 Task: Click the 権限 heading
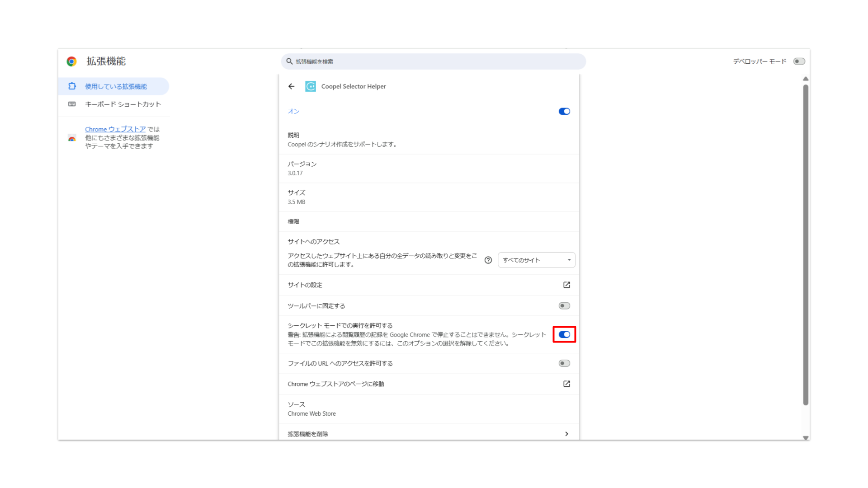pos(293,222)
